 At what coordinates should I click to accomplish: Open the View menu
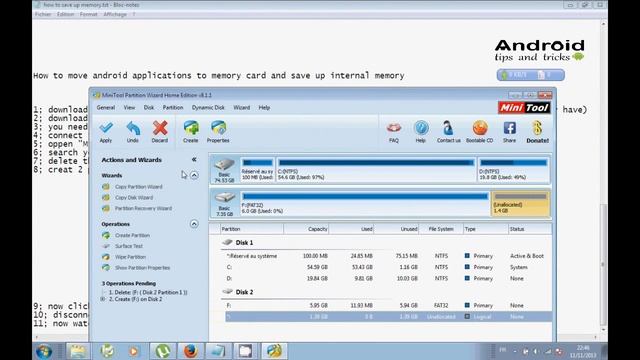pos(129,108)
